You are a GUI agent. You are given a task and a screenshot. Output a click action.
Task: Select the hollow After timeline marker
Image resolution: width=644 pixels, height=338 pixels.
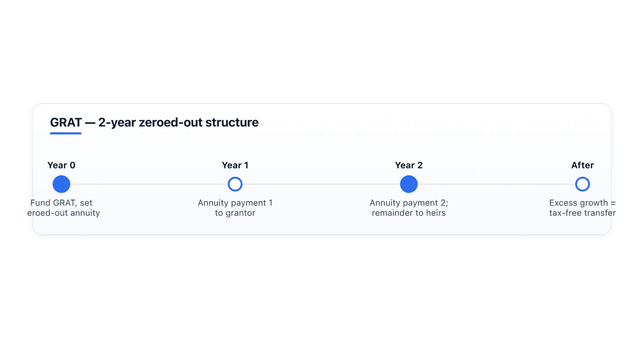(x=582, y=184)
